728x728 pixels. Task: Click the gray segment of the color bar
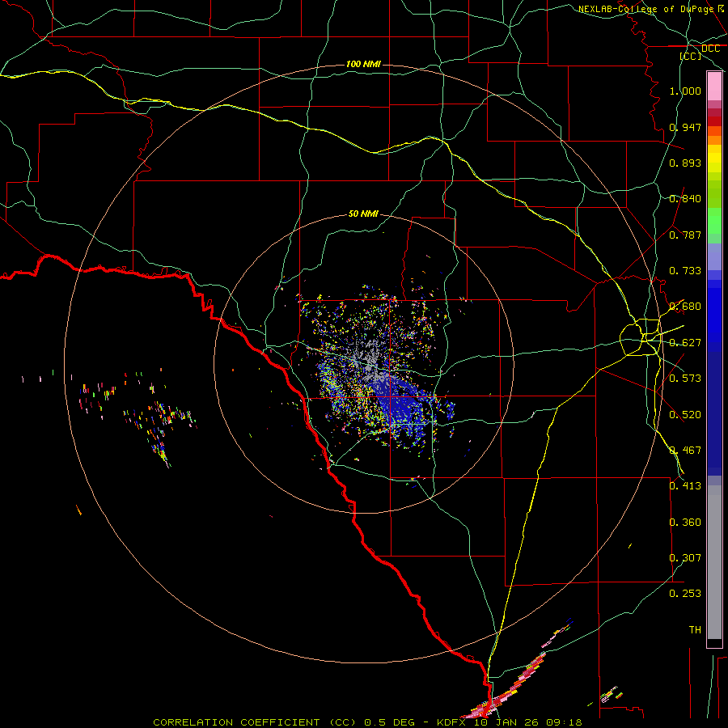pyautogui.click(x=714, y=562)
